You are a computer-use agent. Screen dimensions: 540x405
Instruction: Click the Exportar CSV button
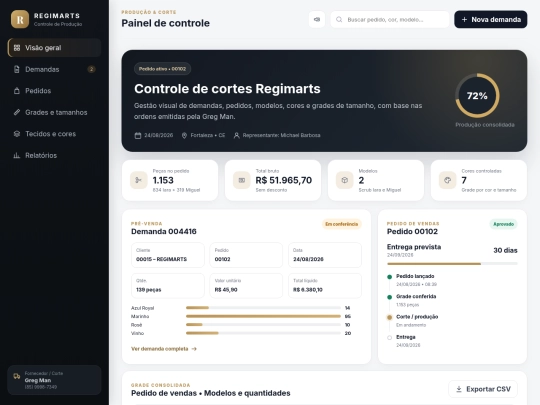click(x=483, y=389)
